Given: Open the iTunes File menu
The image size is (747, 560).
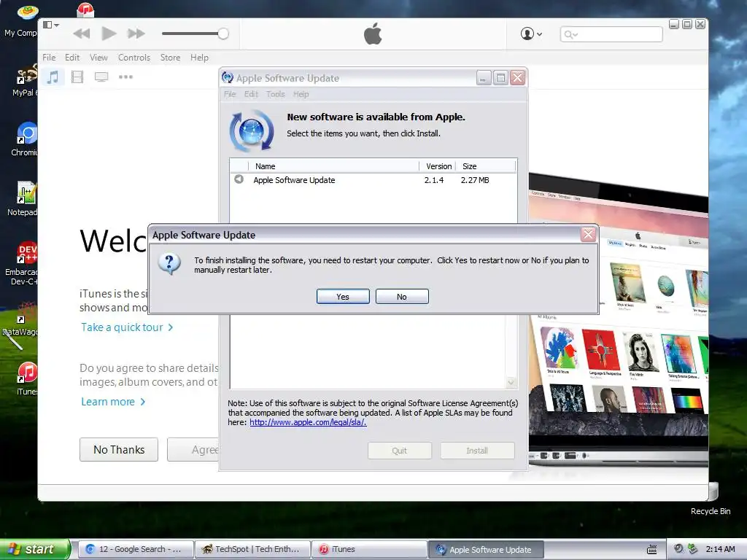Looking at the screenshot, I should coord(49,58).
